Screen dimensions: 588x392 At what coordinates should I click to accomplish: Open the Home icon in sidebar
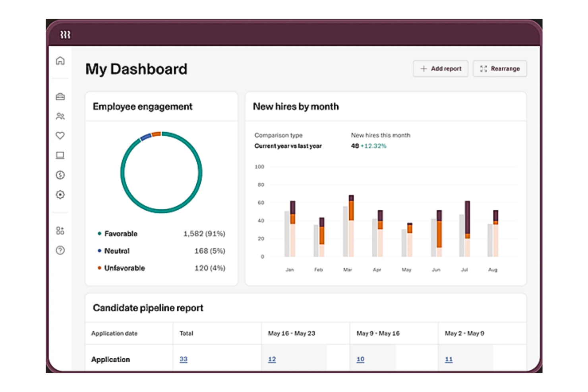(60, 61)
